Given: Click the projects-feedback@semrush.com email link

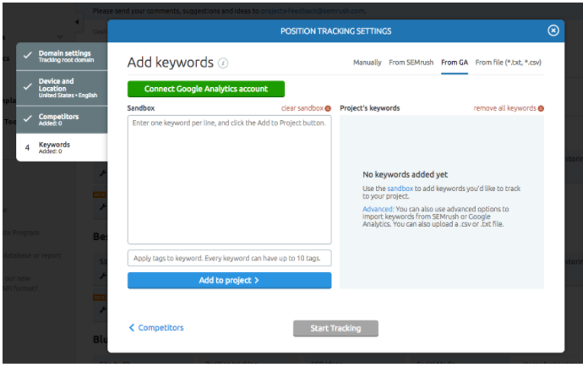Looking at the screenshot, I should [x=313, y=11].
